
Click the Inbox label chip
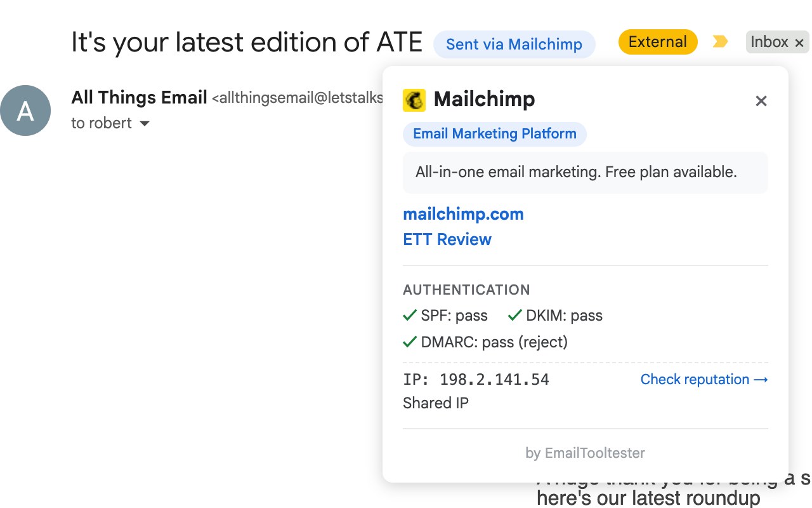pyautogui.click(x=769, y=42)
